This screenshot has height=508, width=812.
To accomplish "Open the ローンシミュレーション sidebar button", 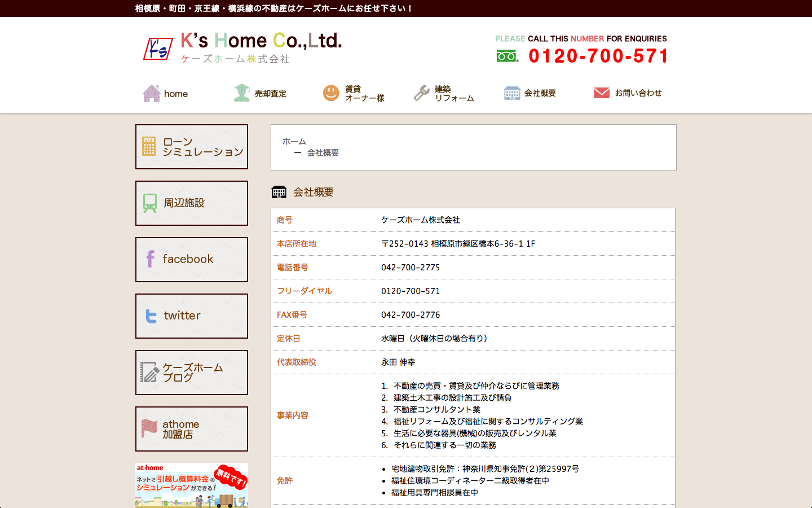I will (192, 147).
